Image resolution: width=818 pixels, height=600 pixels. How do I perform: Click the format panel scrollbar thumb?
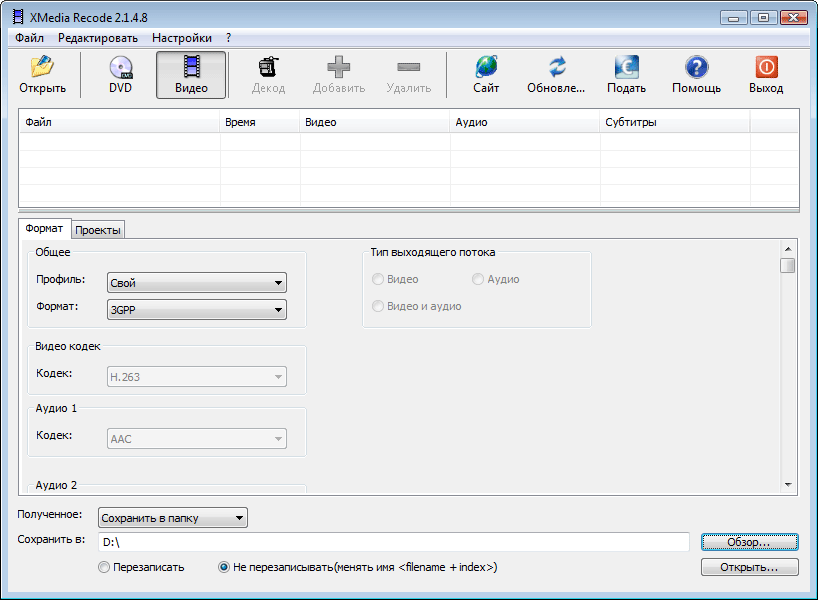788,265
